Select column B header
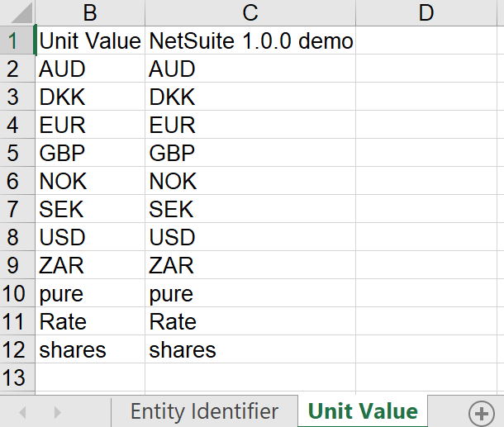This screenshot has width=504, height=427. click(x=90, y=12)
